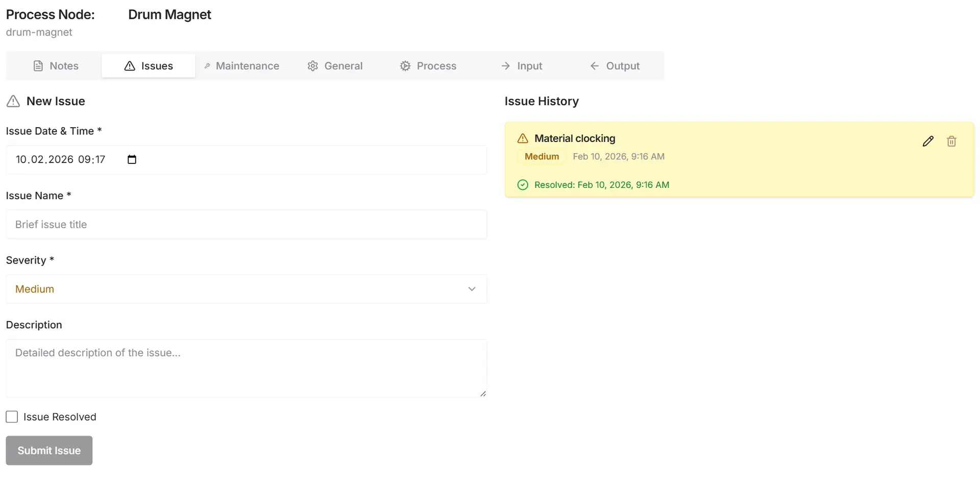Click the Medium severity badge in history

[542, 157]
